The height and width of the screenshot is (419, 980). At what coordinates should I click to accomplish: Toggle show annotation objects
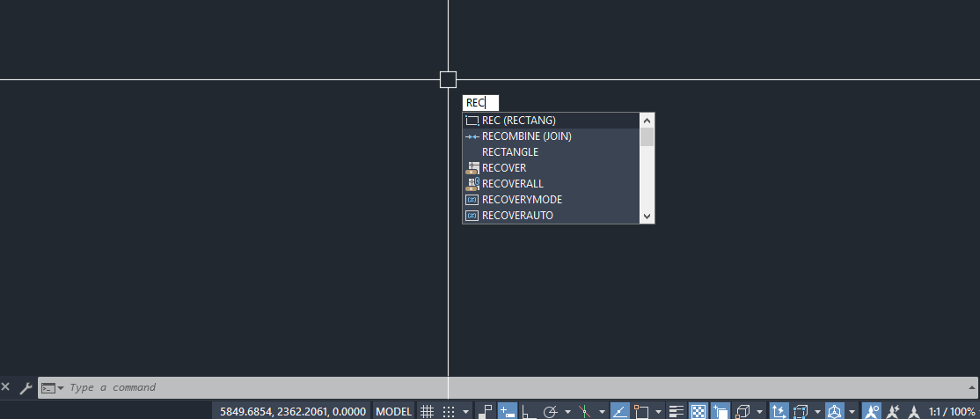[x=873, y=411]
